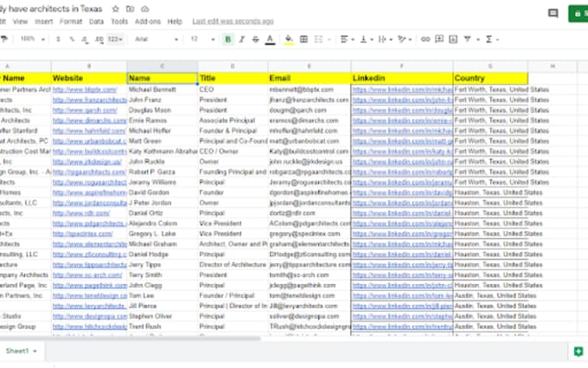
Task: Select cell with name Jill Pierce
Action: pos(162,306)
